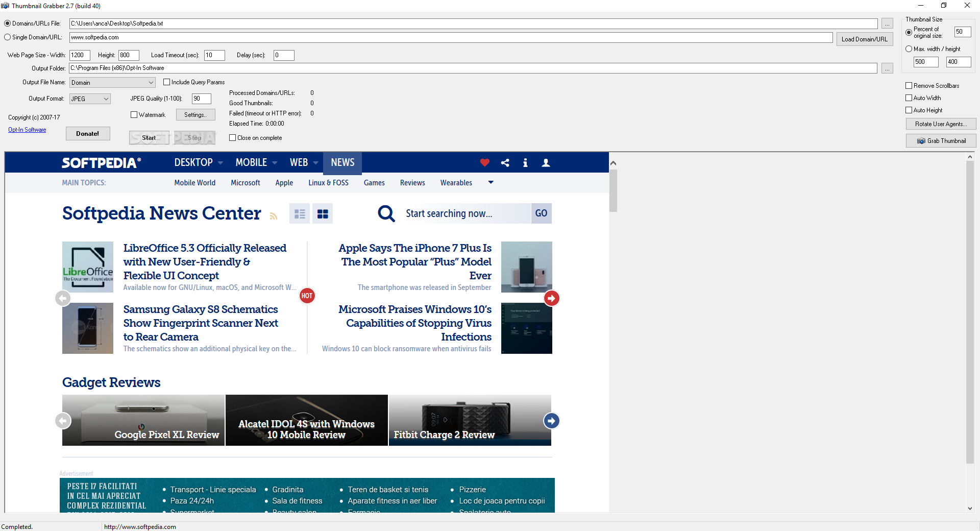The height and width of the screenshot is (531, 980).
Task: Expand the DESKTOP menu arrow
Action: (220, 163)
